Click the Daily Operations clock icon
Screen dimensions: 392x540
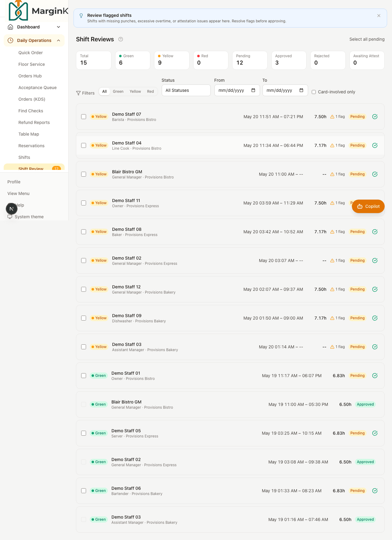click(10, 40)
